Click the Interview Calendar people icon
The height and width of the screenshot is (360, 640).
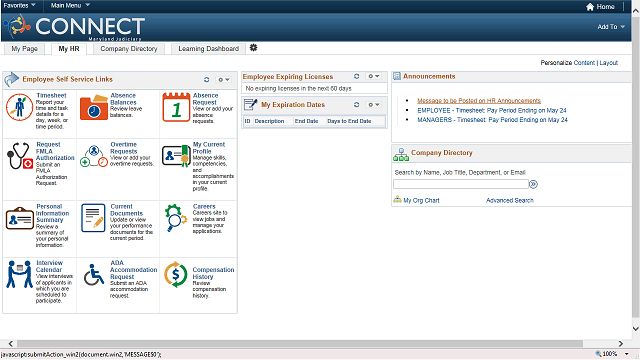[19, 274]
